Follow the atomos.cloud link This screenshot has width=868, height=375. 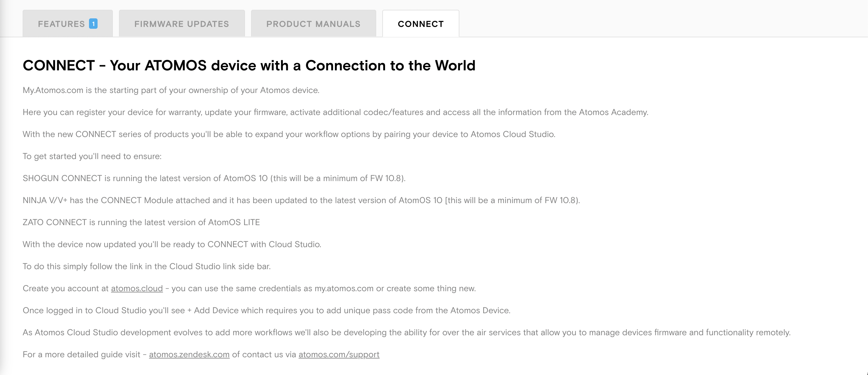(x=137, y=288)
